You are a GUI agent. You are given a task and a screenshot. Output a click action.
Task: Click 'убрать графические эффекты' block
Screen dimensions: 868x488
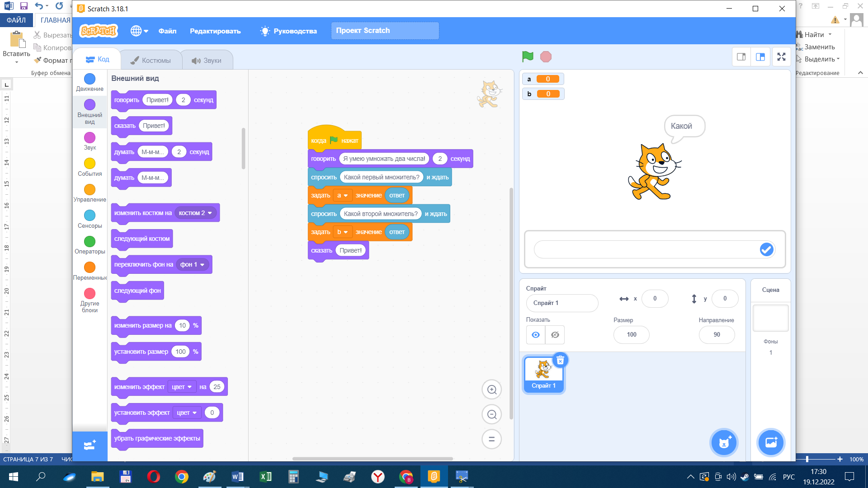157,438
